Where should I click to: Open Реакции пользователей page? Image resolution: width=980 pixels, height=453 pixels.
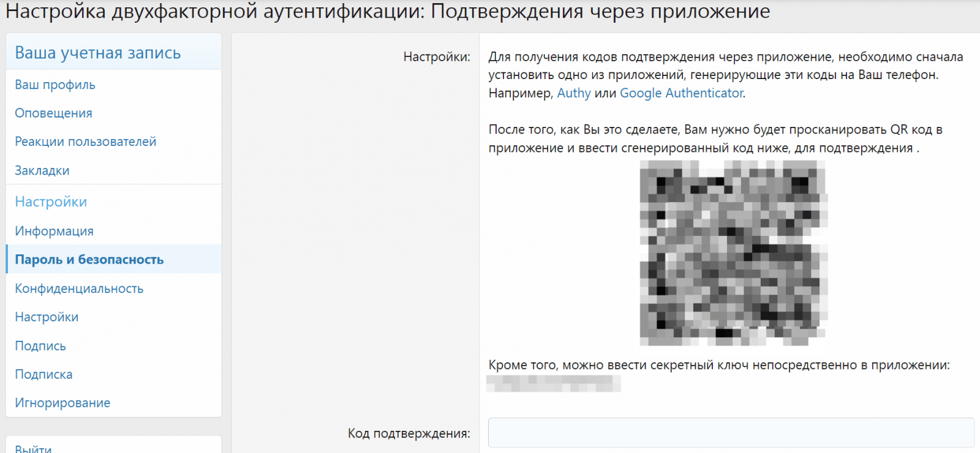[x=85, y=142]
